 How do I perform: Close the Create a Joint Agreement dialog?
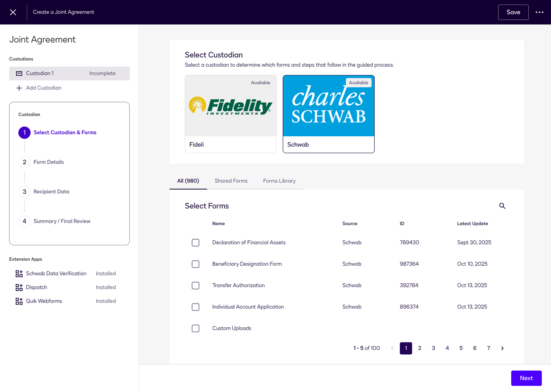[x=13, y=12]
